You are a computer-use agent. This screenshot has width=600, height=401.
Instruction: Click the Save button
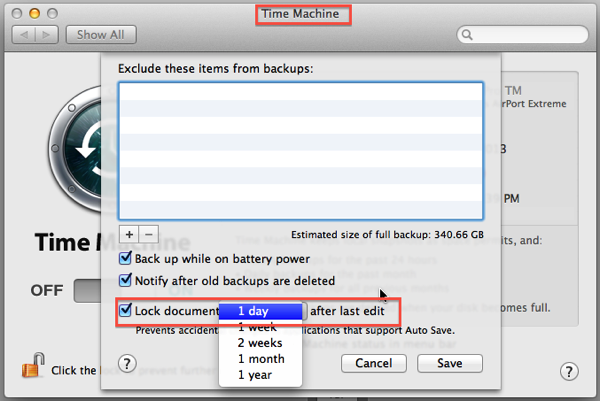click(x=450, y=363)
